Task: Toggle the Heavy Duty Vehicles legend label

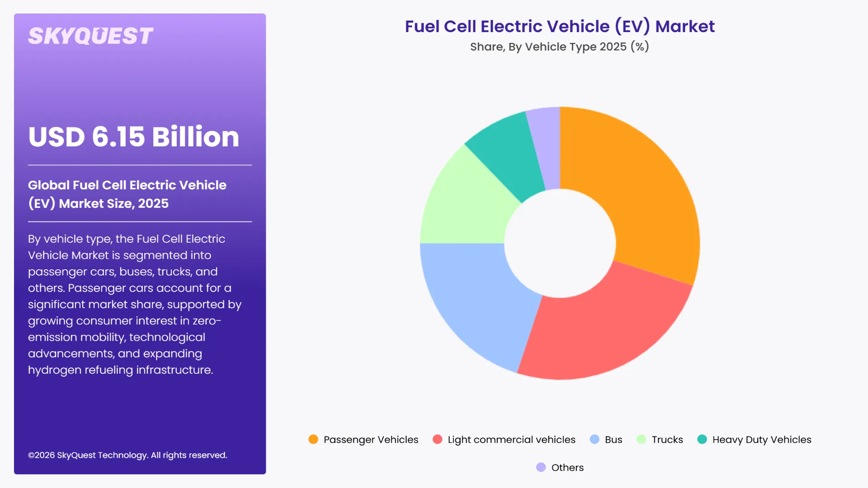Action: pos(762,440)
